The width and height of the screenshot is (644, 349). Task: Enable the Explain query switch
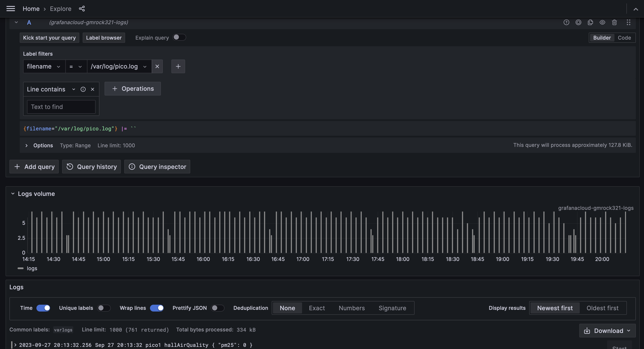(179, 37)
